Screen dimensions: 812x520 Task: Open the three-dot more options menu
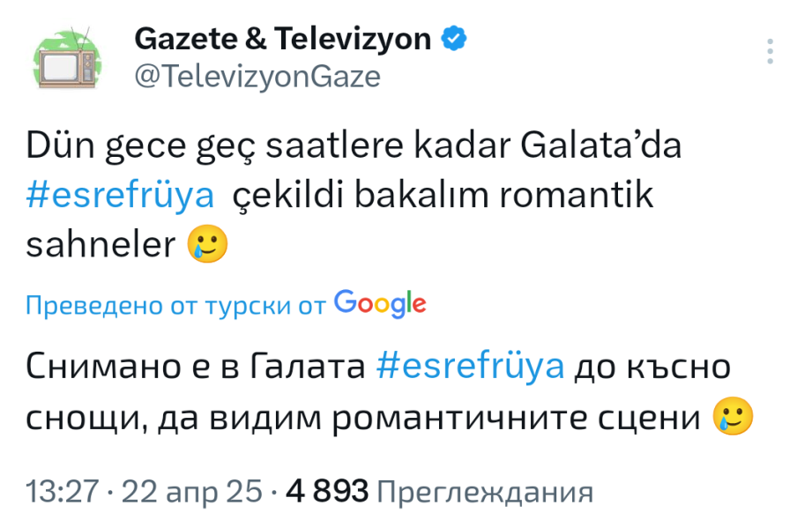[x=771, y=51]
